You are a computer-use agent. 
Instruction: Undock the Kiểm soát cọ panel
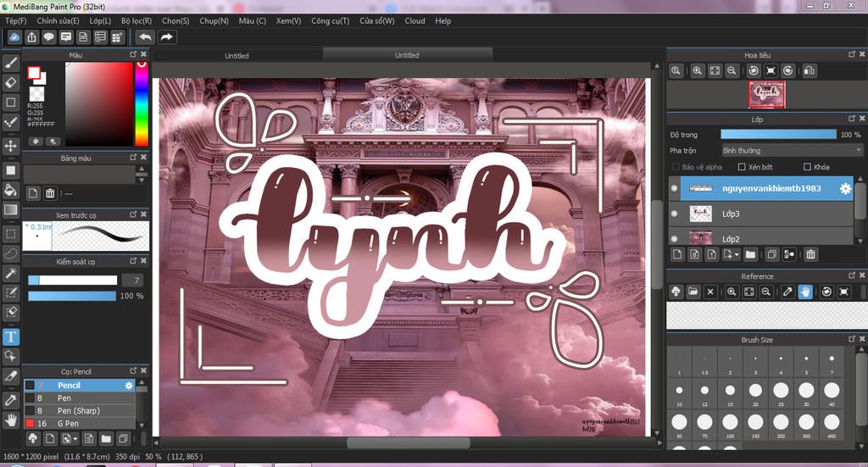pos(133,260)
